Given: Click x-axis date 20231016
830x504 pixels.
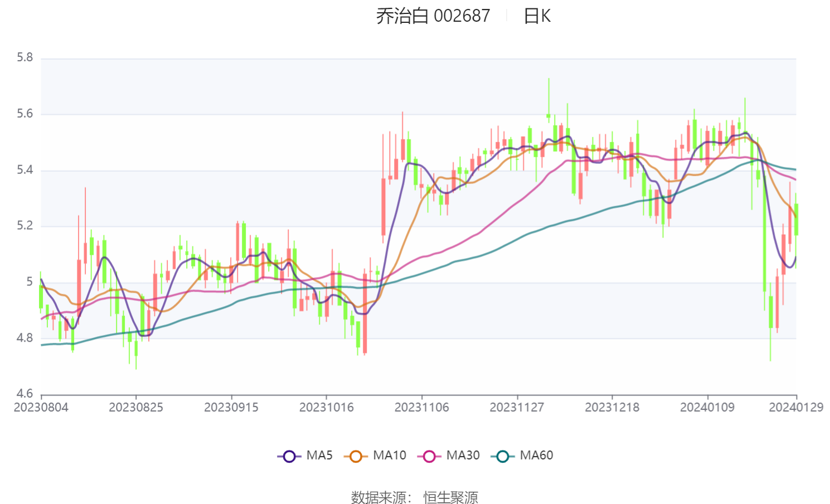Looking at the screenshot, I should (x=327, y=408).
